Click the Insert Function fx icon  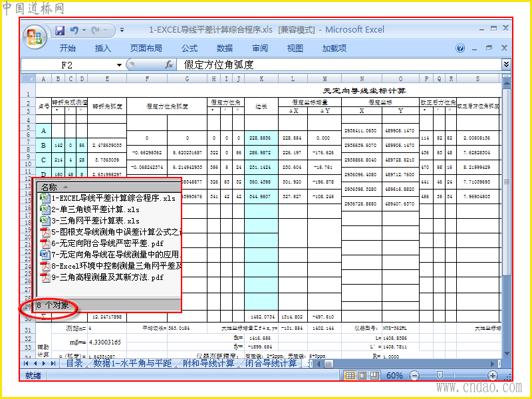click(x=170, y=65)
